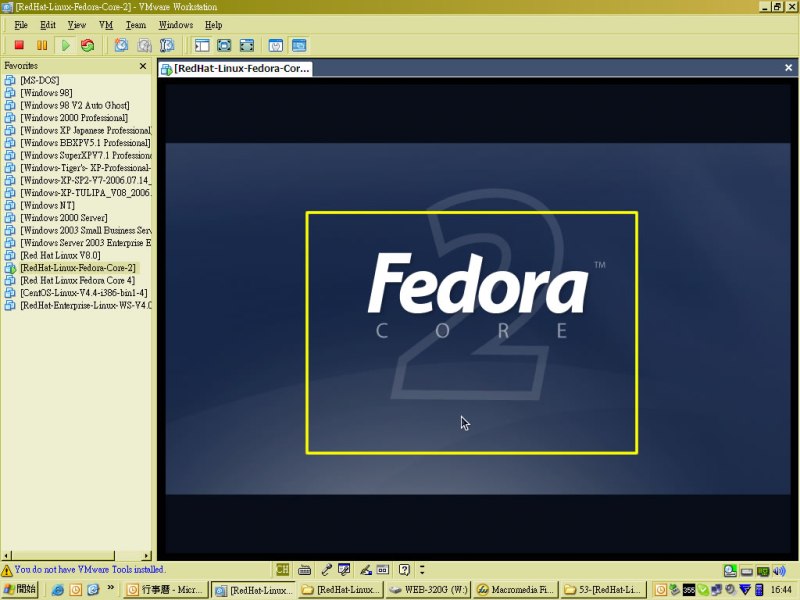Select [Windows 2003 Small Business Server] favorite
Image resolution: width=800 pixels, height=600 pixels.
85,230
